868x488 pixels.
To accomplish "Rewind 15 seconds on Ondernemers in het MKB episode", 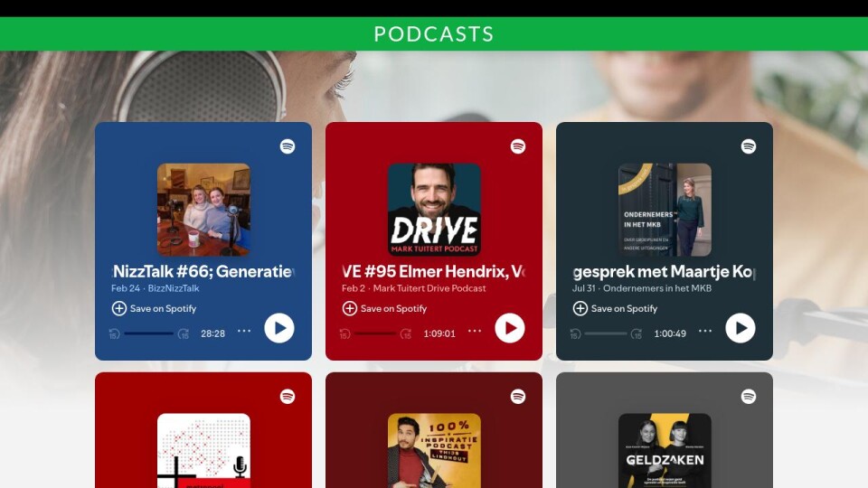I will click(x=576, y=333).
